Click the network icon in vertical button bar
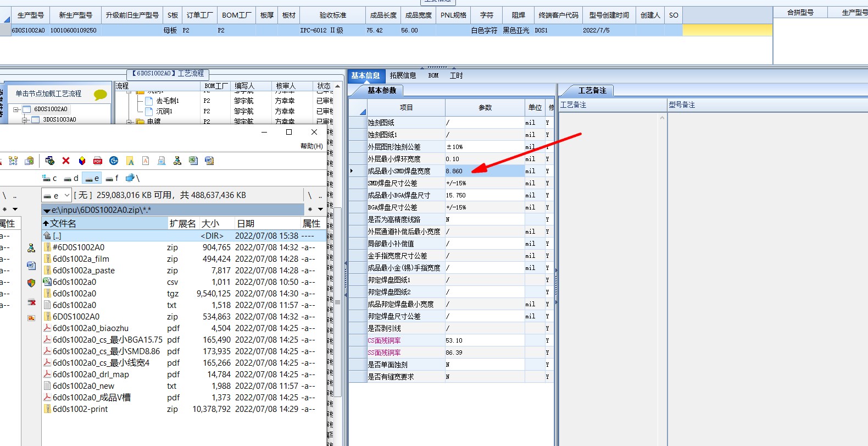The width and height of the screenshot is (868, 446). 31,249
